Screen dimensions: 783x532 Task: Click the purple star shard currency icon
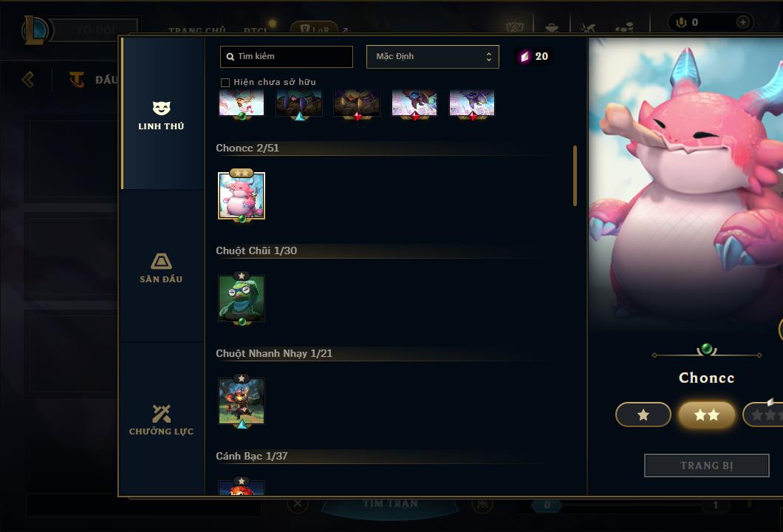pos(524,56)
